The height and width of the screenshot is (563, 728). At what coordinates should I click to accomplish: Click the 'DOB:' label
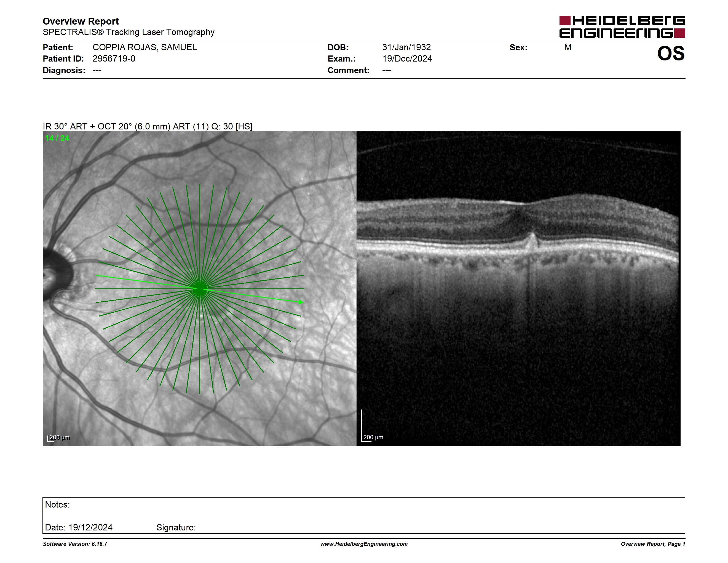(338, 47)
